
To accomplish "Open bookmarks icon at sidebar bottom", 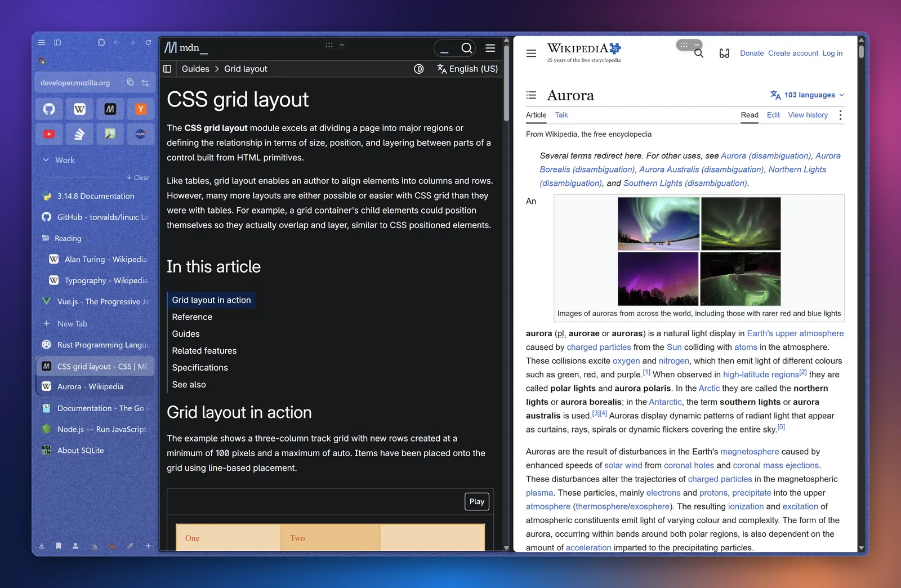I will pos(59,546).
